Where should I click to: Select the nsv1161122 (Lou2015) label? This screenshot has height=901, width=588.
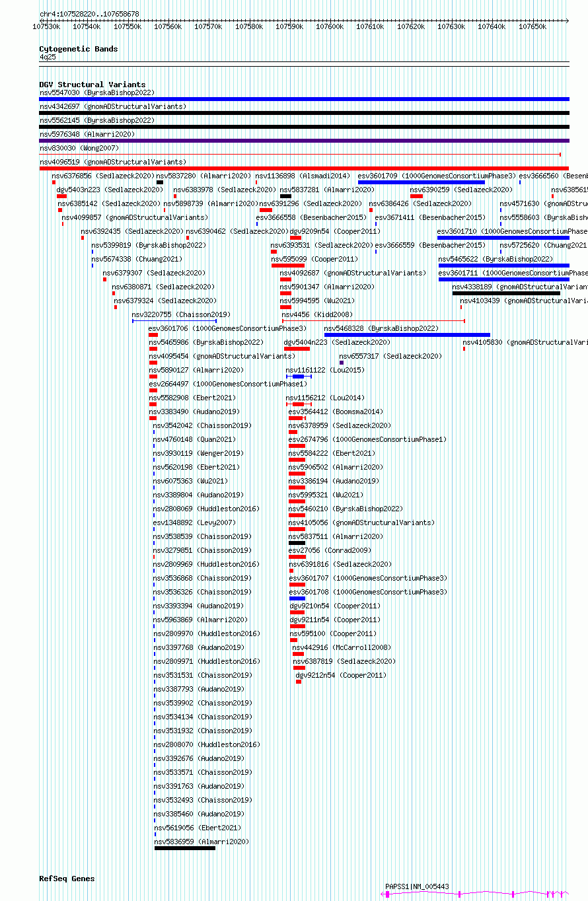click(325, 370)
